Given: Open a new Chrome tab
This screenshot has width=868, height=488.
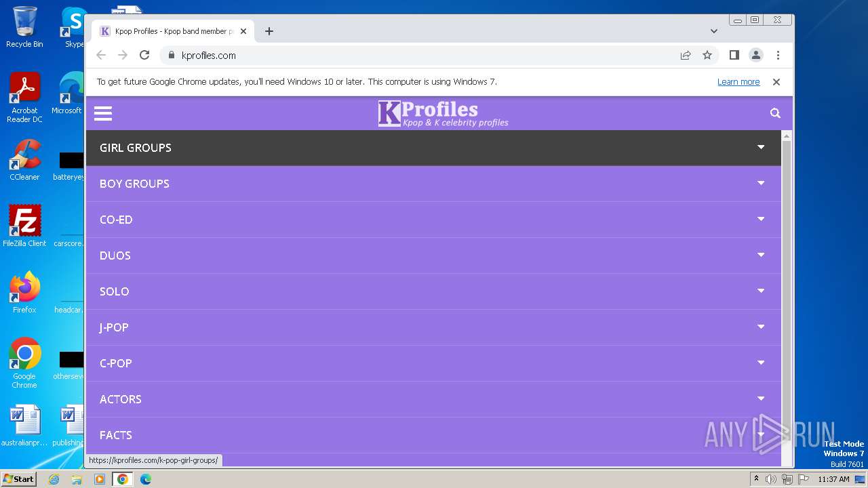Looking at the screenshot, I should 269,31.
